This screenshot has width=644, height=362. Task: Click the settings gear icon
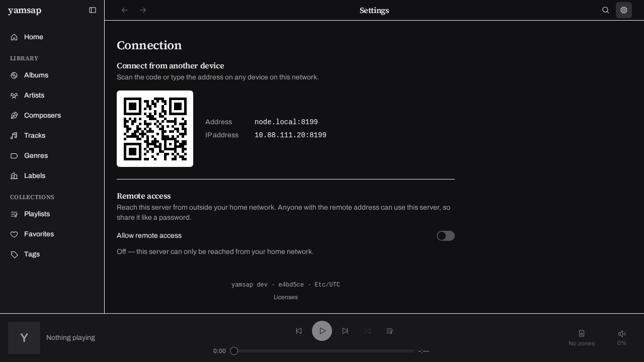[x=624, y=10]
